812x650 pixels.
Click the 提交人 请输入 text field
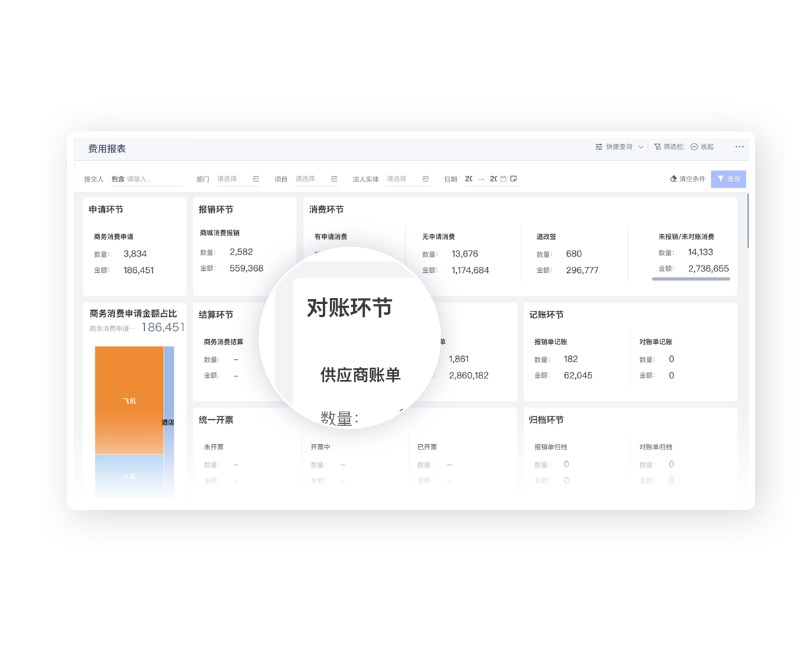point(153,179)
